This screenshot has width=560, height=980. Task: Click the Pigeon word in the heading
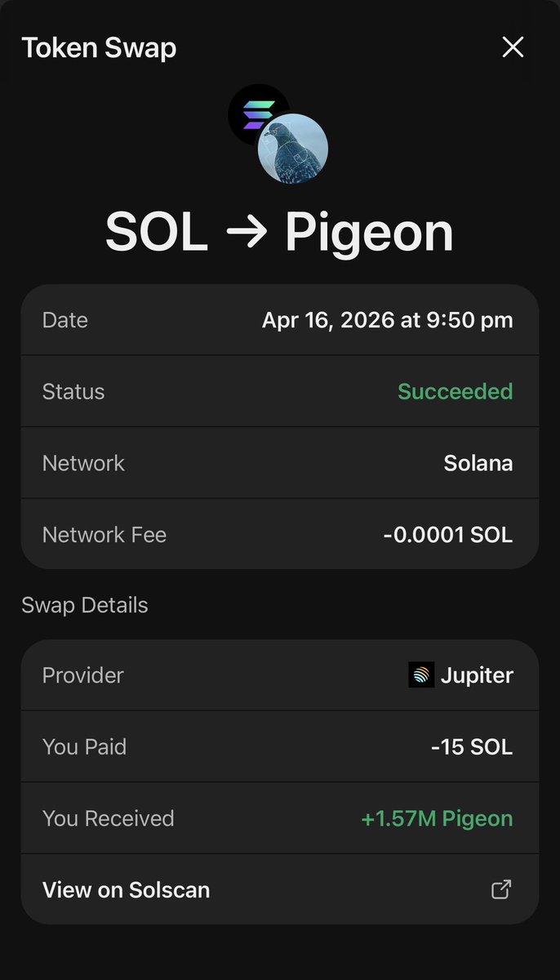369,233
